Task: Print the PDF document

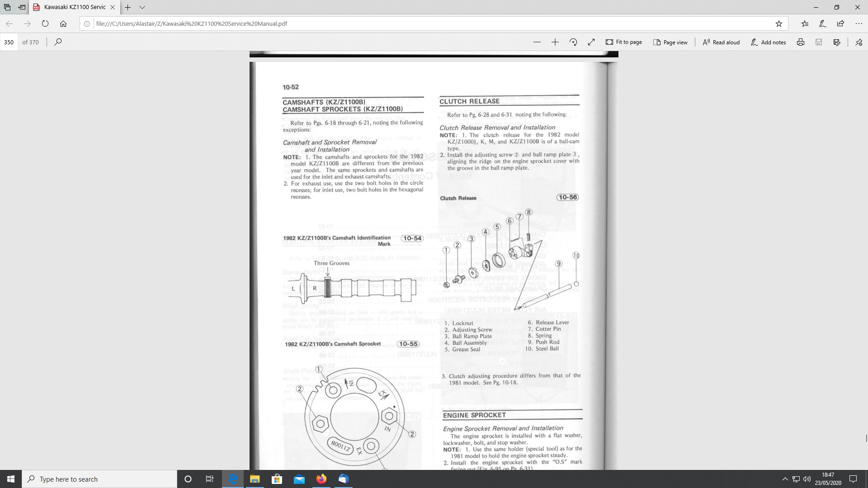Action: click(x=801, y=42)
